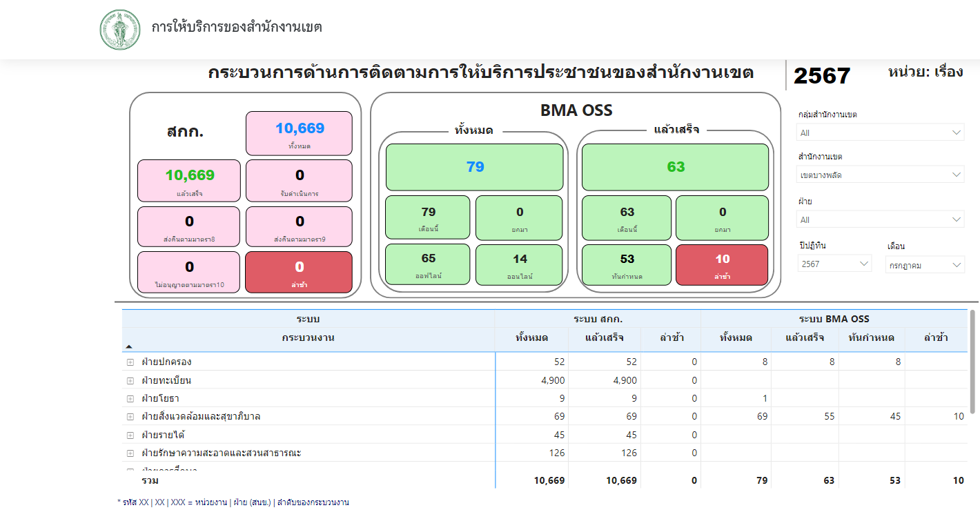
Task: Click the Bangkok Metropolitan Administration logo
Action: (x=120, y=30)
